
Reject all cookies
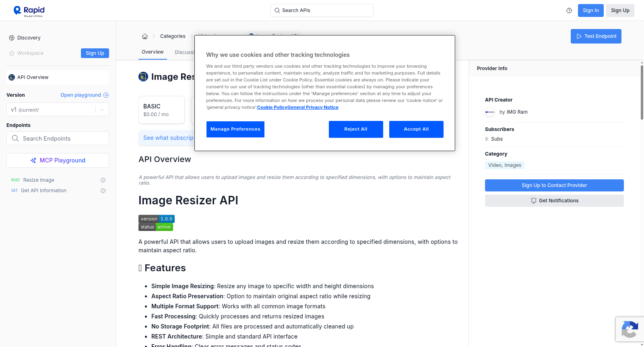click(x=356, y=129)
